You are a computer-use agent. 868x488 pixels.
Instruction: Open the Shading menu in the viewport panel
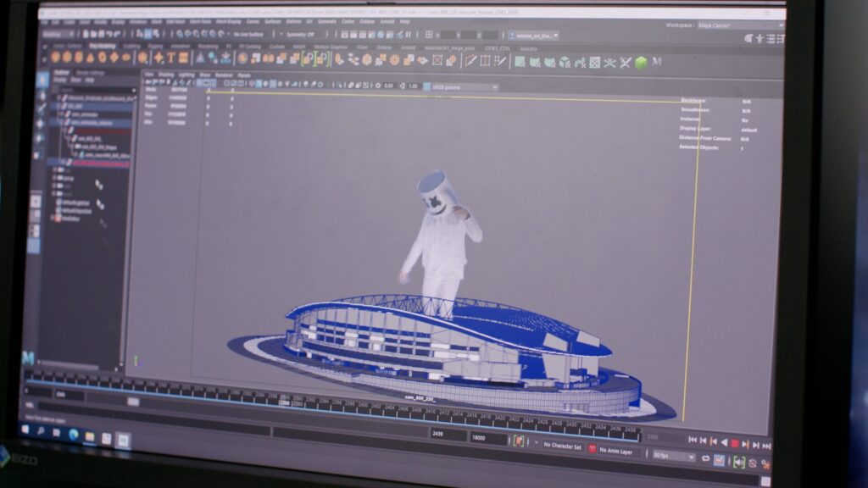163,75
